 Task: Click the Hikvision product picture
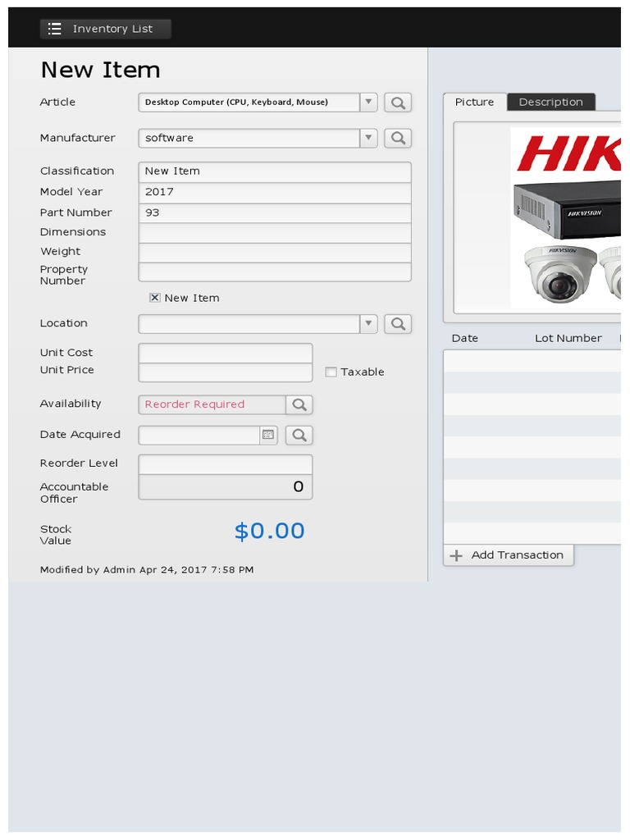pyautogui.click(x=565, y=217)
